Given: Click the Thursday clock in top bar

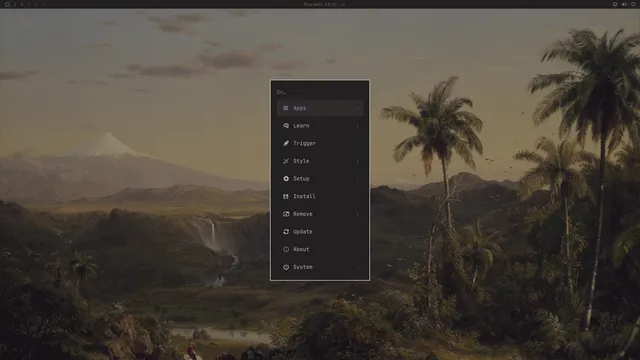Looking at the screenshot, I should coord(320,4).
